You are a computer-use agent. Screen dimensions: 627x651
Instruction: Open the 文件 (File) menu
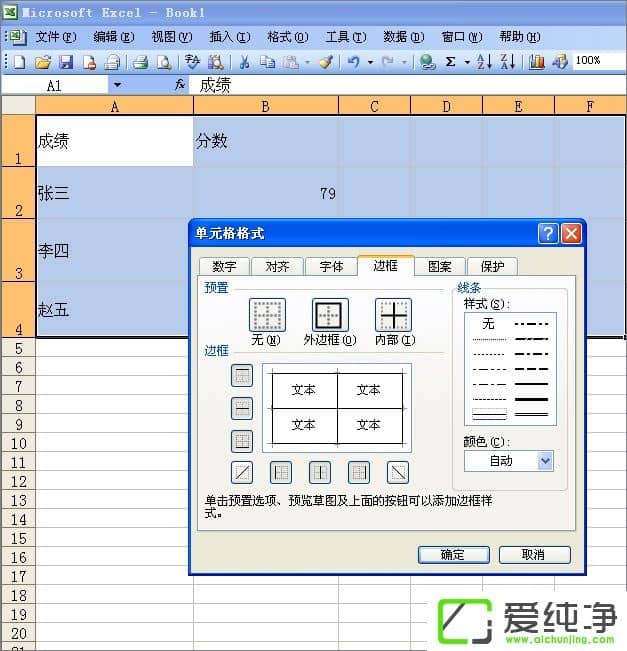pyautogui.click(x=56, y=37)
